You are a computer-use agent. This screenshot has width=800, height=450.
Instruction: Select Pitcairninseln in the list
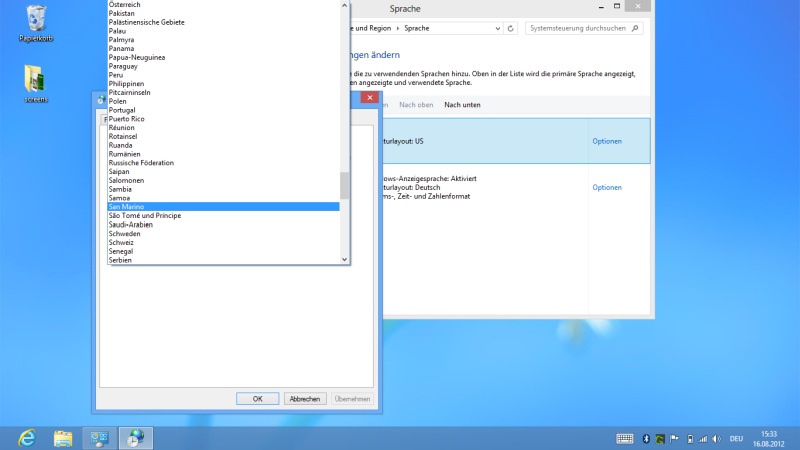coord(223,92)
